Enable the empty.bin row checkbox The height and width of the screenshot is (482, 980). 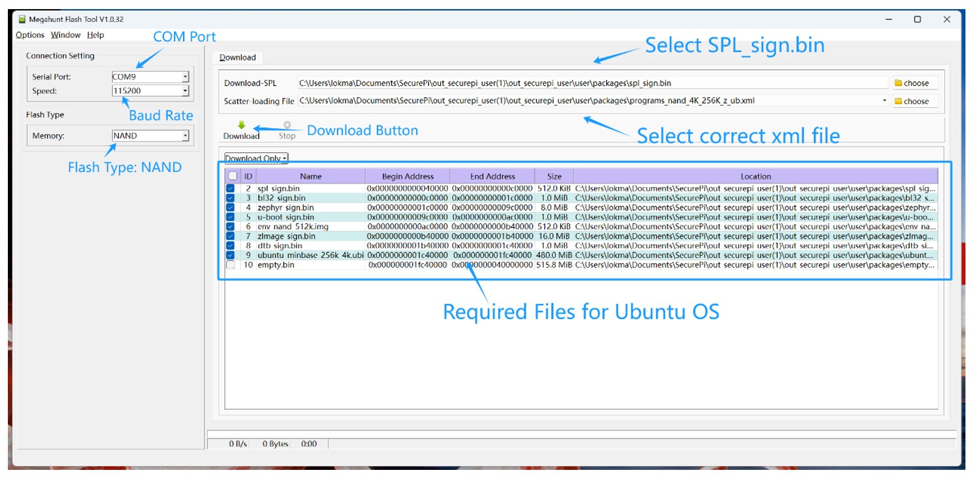(x=230, y=265)
